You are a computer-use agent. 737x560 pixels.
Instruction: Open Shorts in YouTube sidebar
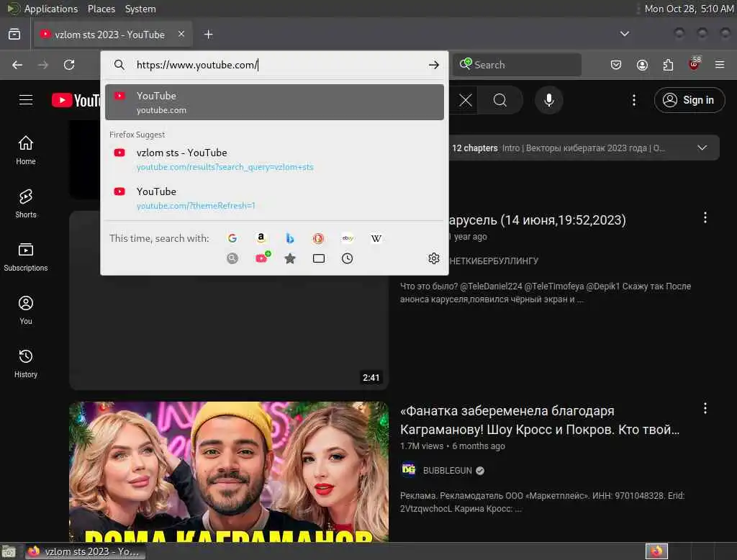point(26,204)
